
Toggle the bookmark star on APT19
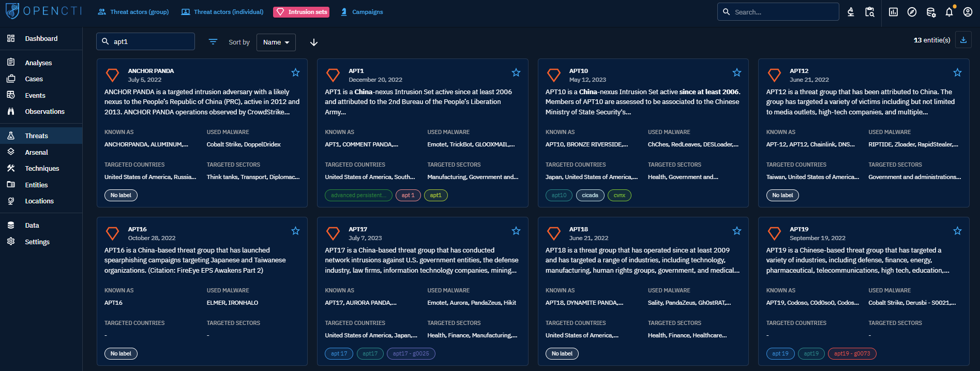pyautogui.click(x=957, y=231)
